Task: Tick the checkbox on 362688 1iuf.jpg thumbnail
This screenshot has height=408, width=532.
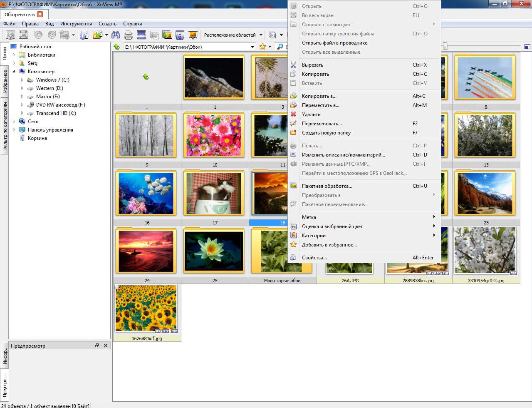Action: [x=117, y=287]
